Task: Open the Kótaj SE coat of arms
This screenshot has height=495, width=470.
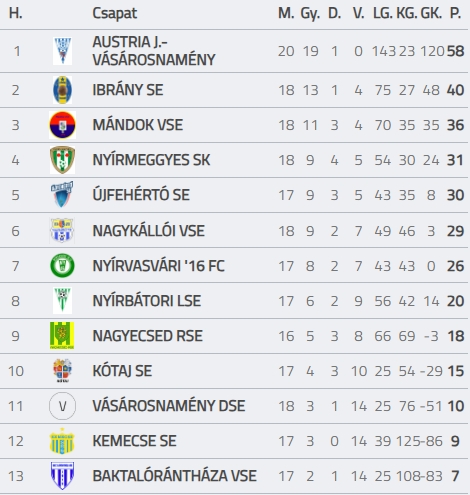Action: 62,371
